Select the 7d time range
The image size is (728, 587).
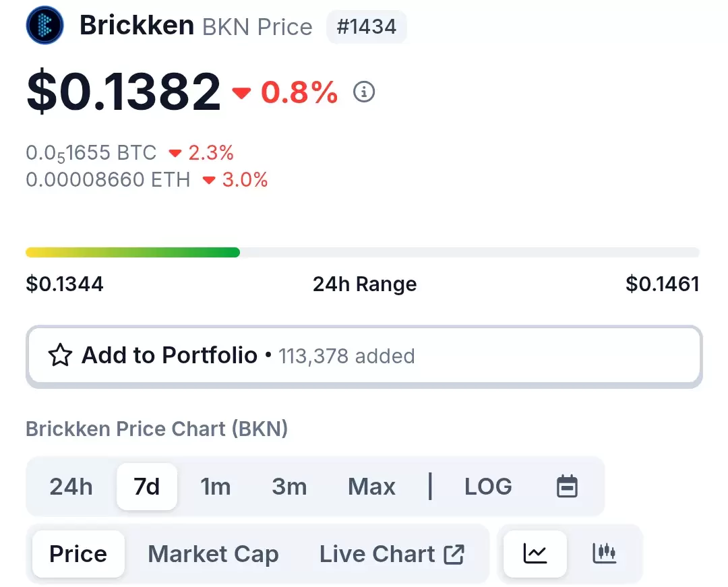pyautogui.click(x=147, y=487)
